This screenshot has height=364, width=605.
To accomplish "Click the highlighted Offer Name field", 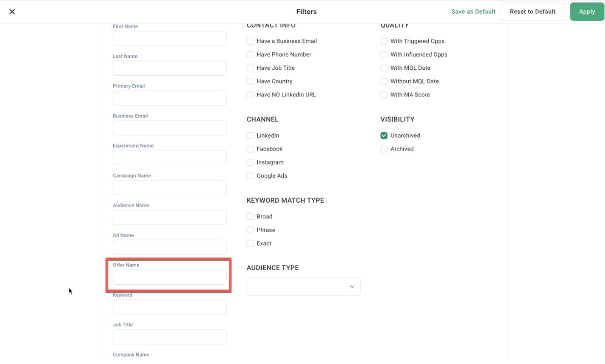I will point(169,277).
